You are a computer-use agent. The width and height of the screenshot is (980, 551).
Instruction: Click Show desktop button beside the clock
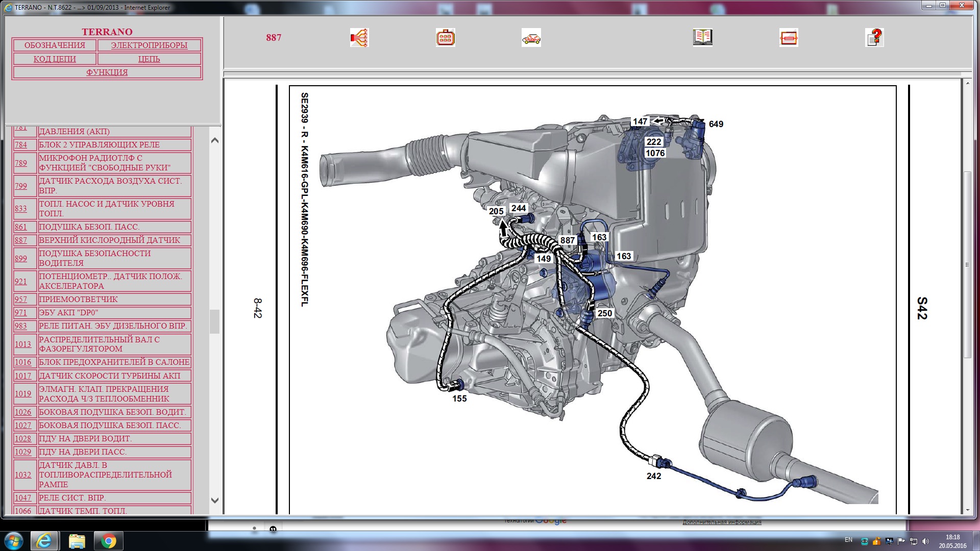[x=976, y=541]
